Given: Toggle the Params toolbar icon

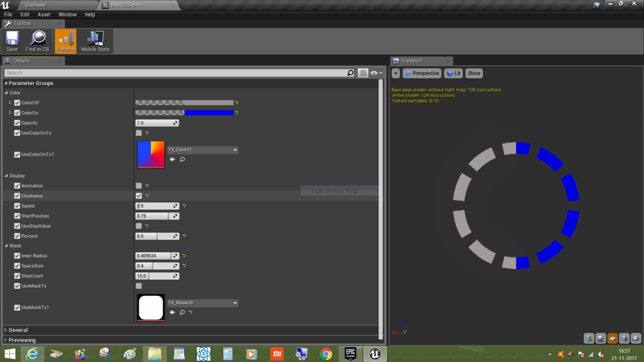Looking at the screenshot, I should (65, 41).
